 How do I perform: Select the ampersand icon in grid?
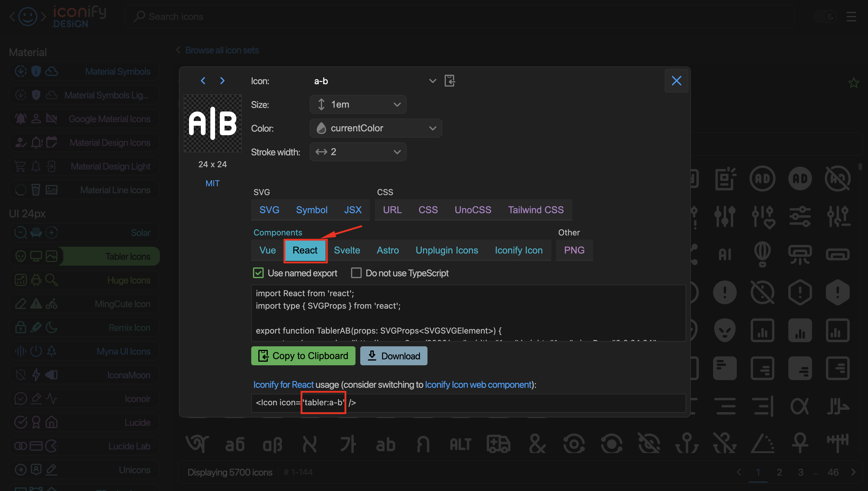(537, 444)
